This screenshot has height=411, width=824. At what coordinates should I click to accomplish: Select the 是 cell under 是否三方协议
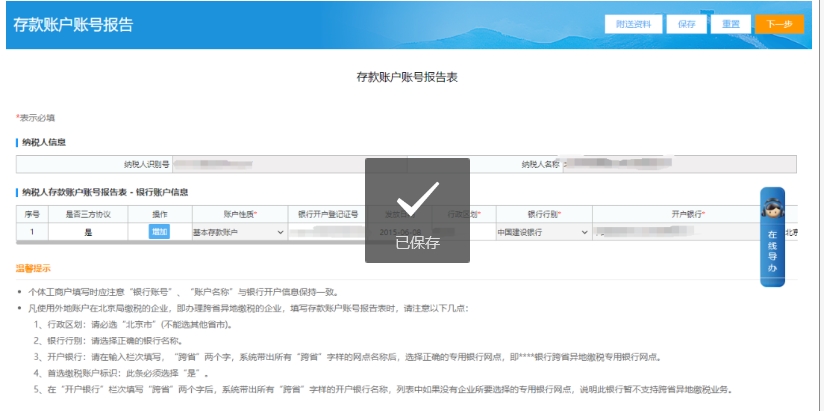tap(88, 232)
